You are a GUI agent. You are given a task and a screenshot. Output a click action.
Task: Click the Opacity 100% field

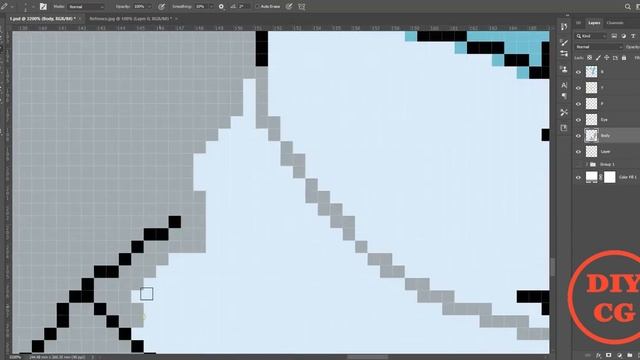139,7
